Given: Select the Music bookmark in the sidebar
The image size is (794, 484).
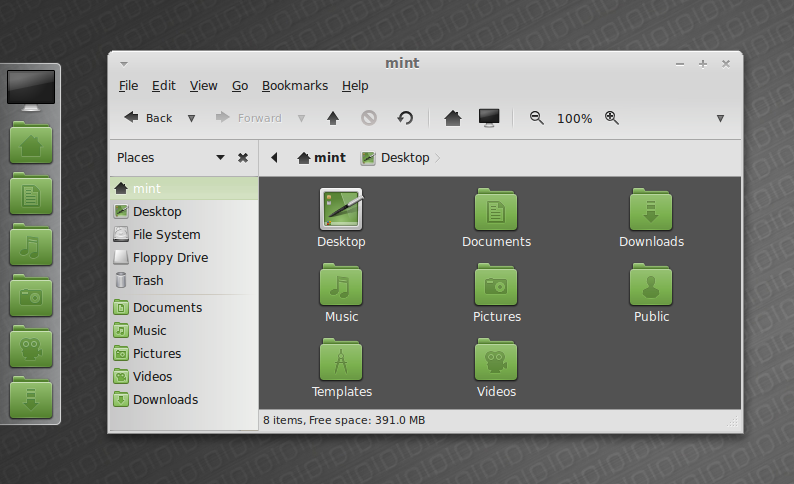Looking at the screenshot, I should point(184,330).
